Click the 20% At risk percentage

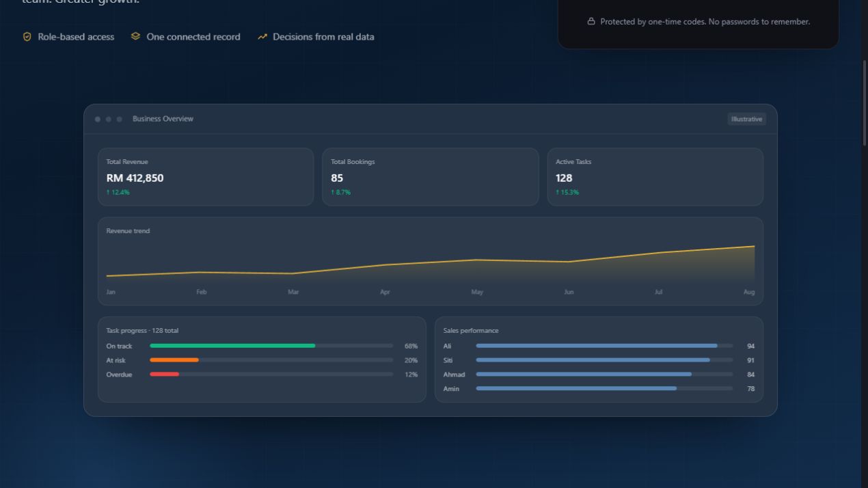point(411,360)
